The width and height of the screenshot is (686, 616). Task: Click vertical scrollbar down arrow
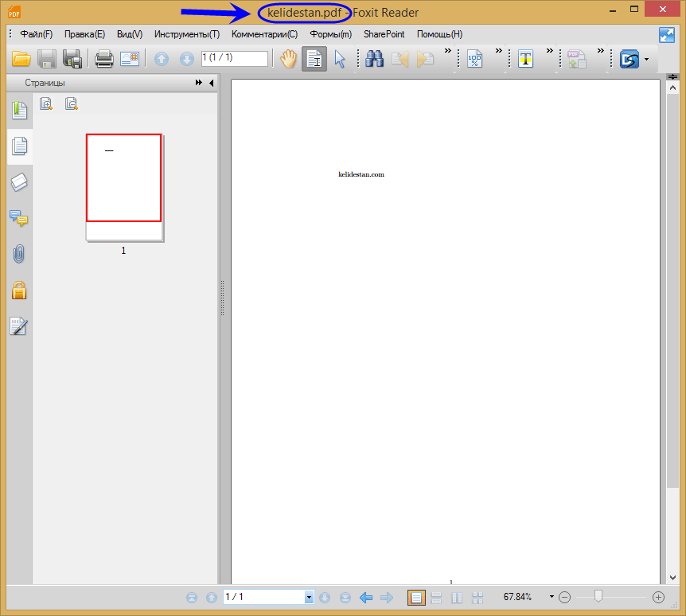coord(673,578)
